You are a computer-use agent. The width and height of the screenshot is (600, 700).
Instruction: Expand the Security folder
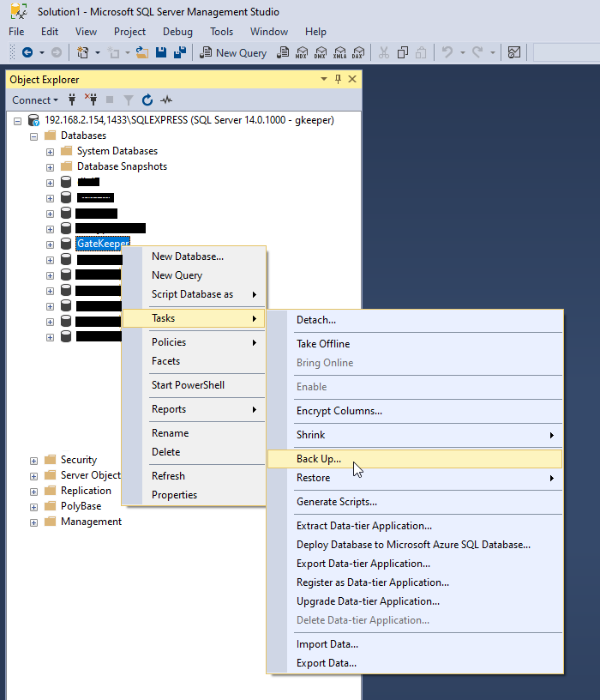pos(34,461)
